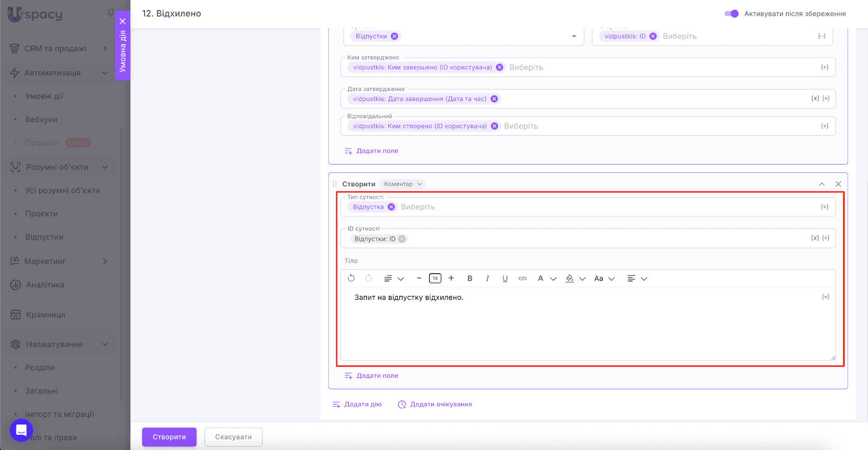This screenshot has height=450, width=868.
Task: Toggle bold formatting in Тіло editor
Action: (x=470, y=278)
